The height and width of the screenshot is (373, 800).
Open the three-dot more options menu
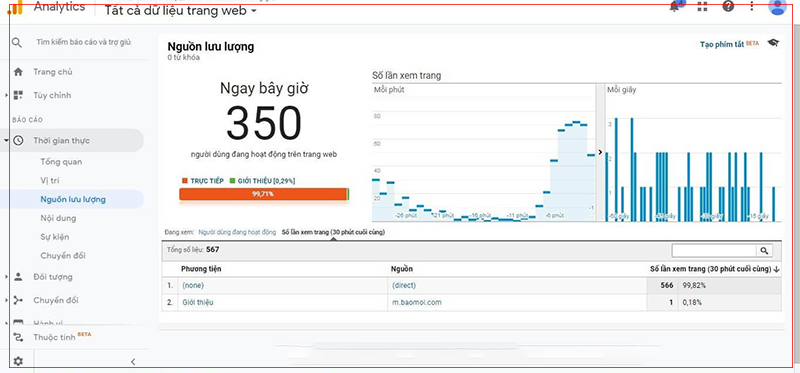(x=752, y=7)
